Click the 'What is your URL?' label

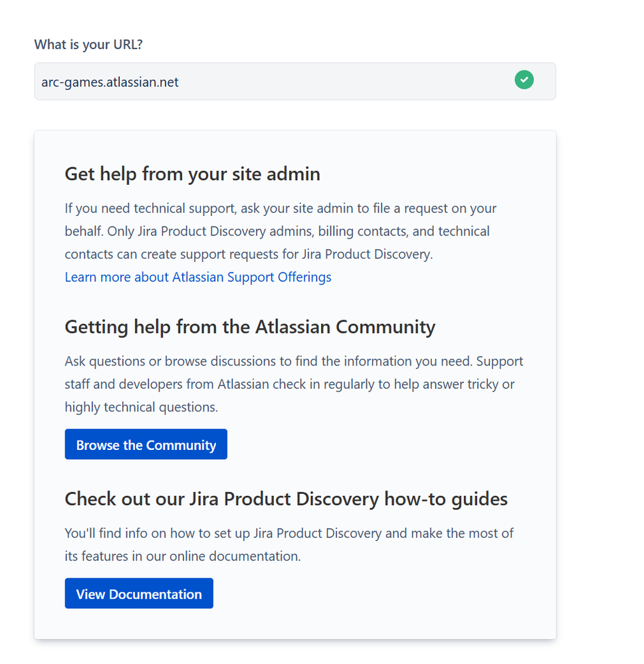88,45
